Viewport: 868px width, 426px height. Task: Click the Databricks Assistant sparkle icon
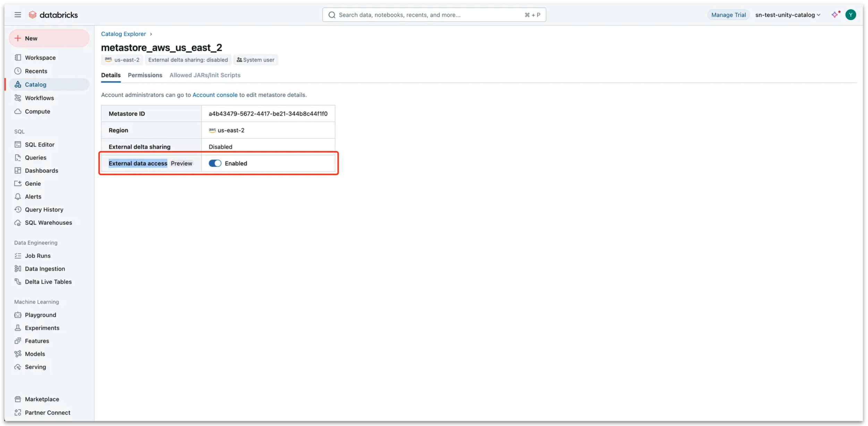coord(834,15)
